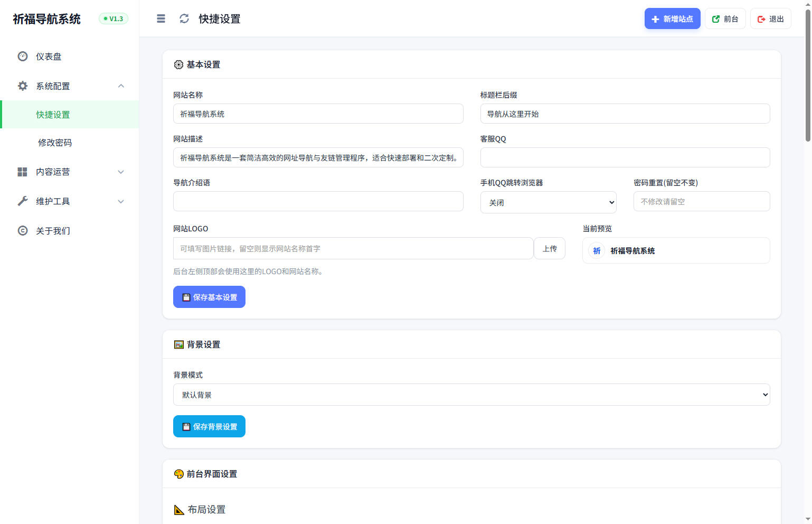Click the 祈福导航系统 sidebar title

[x=46, y=19]
